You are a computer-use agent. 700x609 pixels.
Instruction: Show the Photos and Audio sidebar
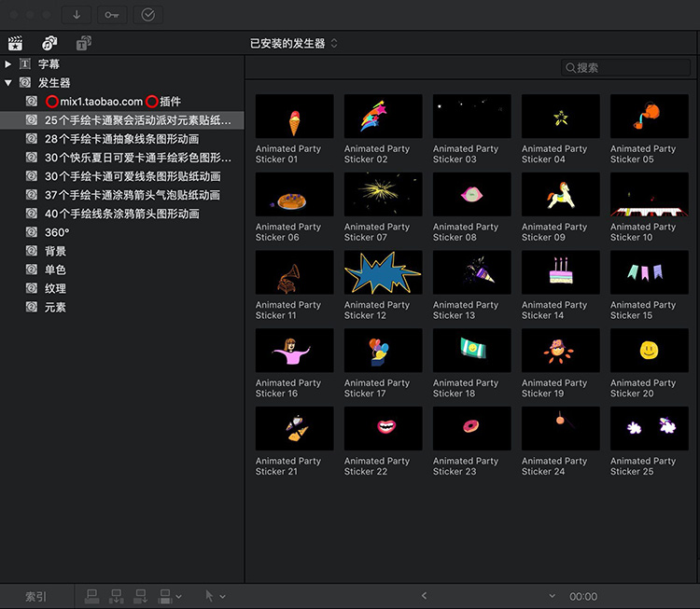tap(49, 43)
